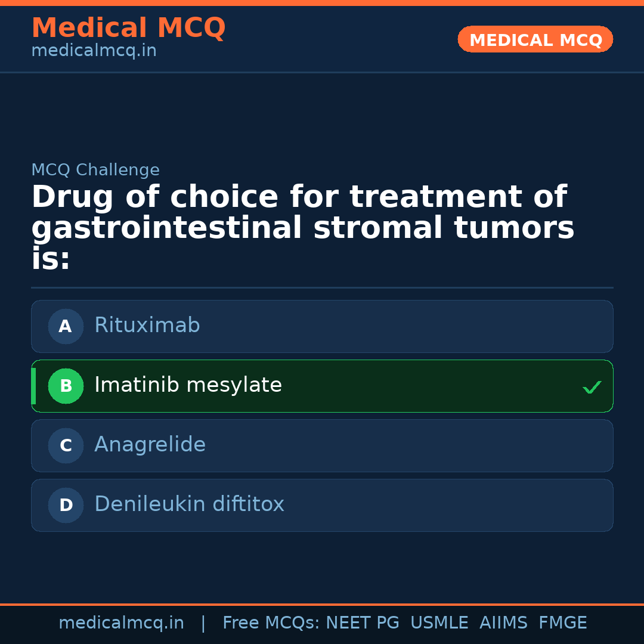Open the medicalmcq.in link in the footer

click(x=121, y=623)
